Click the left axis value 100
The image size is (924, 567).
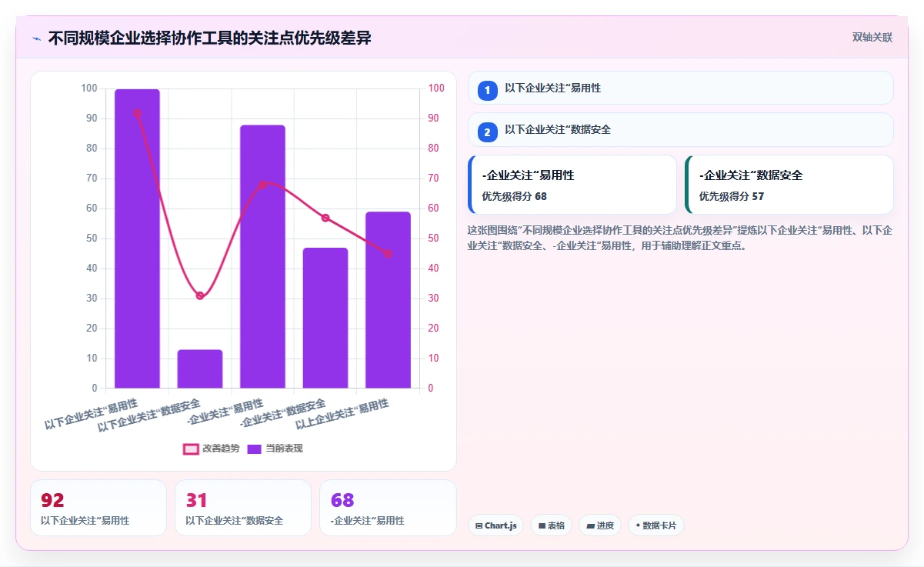(89, 88)
